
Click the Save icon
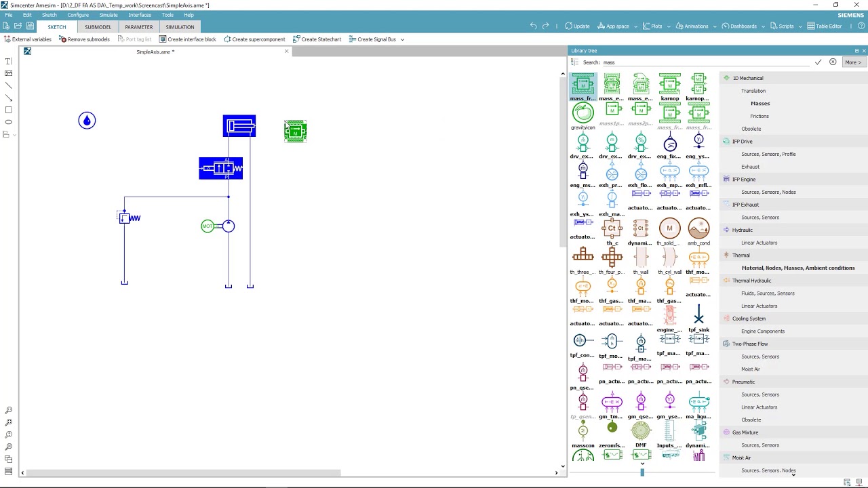(30, 26)
